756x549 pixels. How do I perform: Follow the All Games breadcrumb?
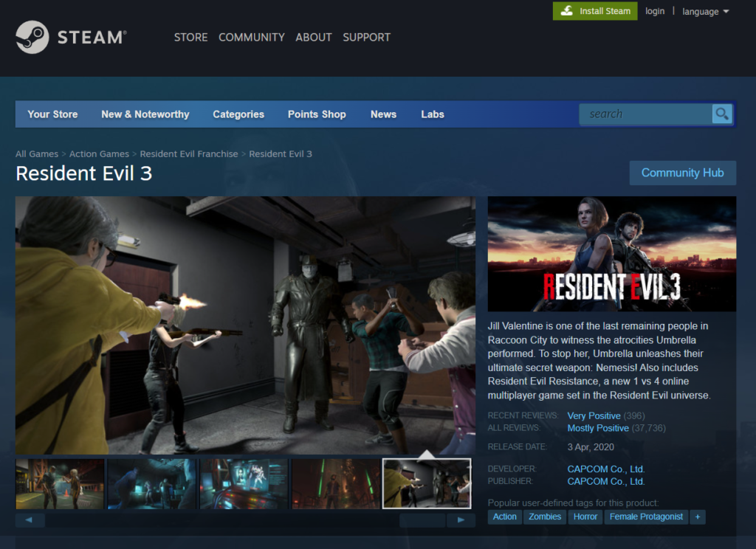click(37, 153)
